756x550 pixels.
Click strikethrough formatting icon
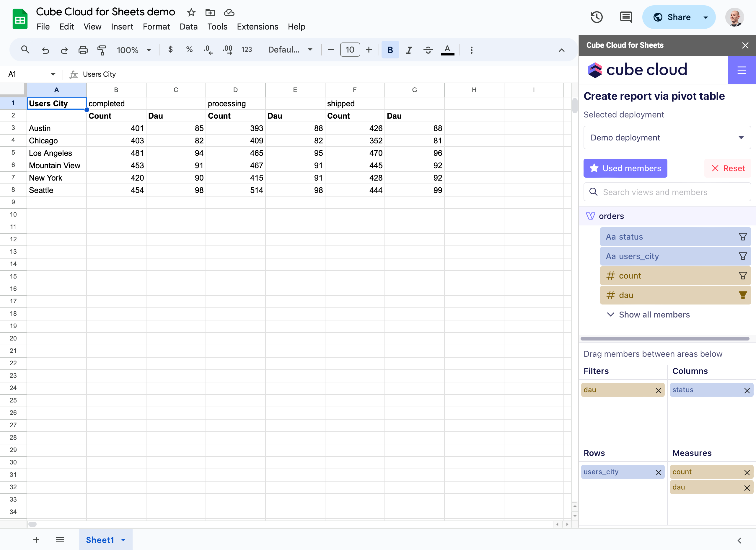428,50
